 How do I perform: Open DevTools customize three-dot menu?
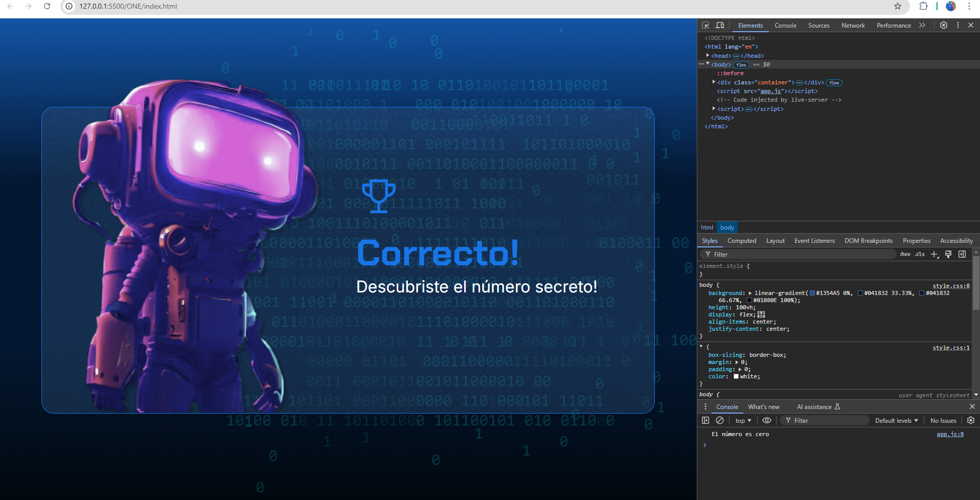tap(958, 25)
